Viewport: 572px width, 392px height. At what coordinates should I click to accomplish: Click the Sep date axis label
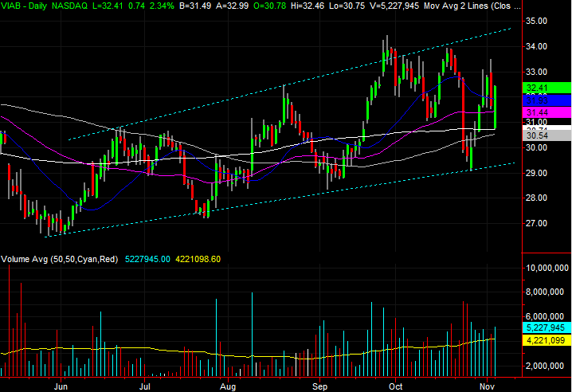(x=320, y=386)
